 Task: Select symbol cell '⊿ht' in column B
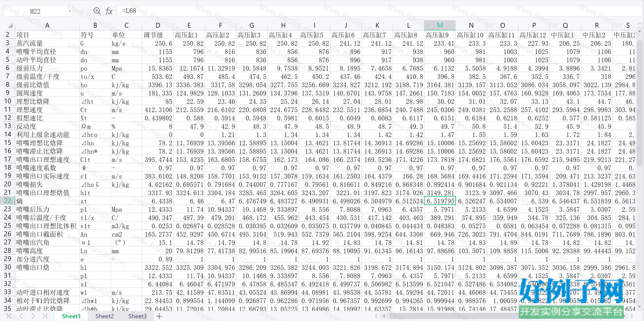[95, 101]
